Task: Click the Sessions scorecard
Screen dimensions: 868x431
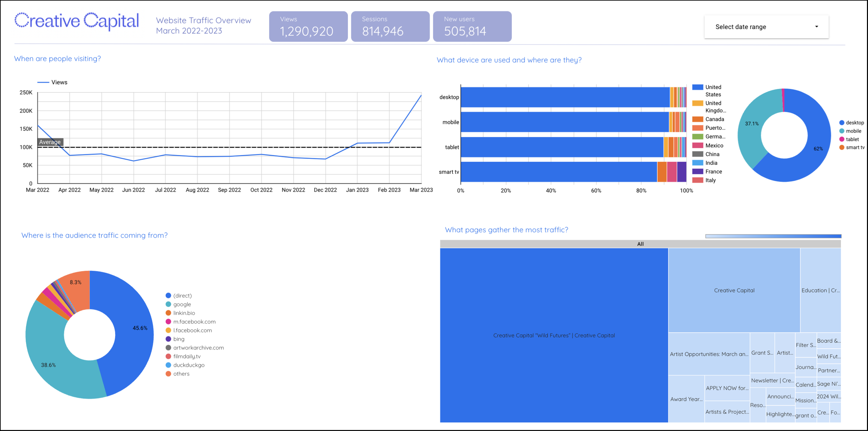Action: [x=390, y=26]
